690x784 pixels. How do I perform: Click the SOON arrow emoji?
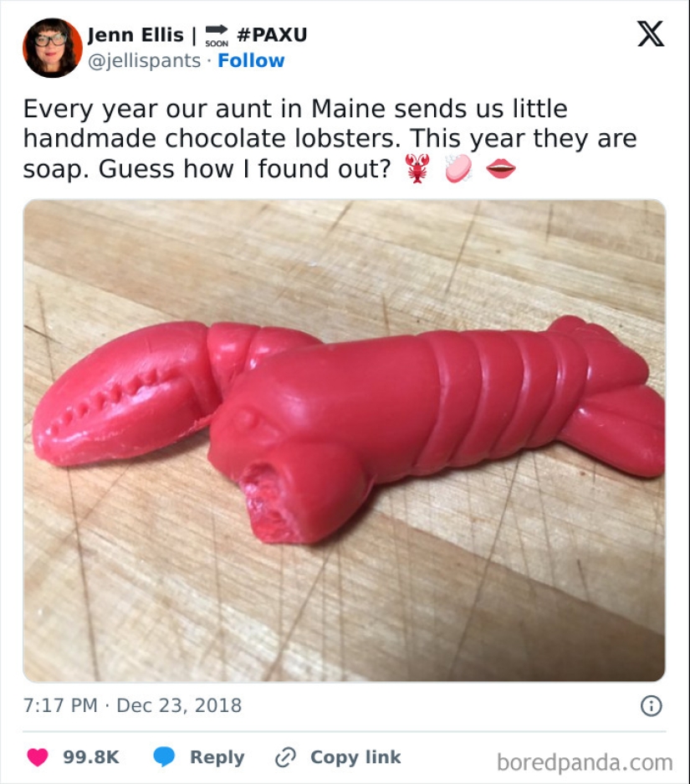tap(216, 36)
